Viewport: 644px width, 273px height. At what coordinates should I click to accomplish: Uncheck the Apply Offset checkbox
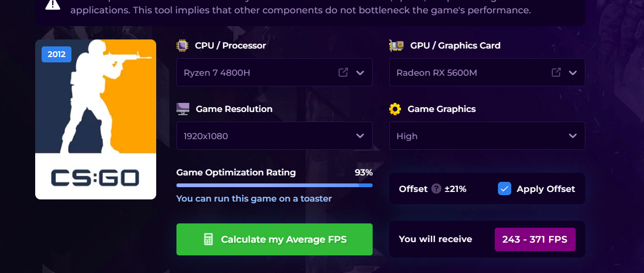tap(504, 189)
